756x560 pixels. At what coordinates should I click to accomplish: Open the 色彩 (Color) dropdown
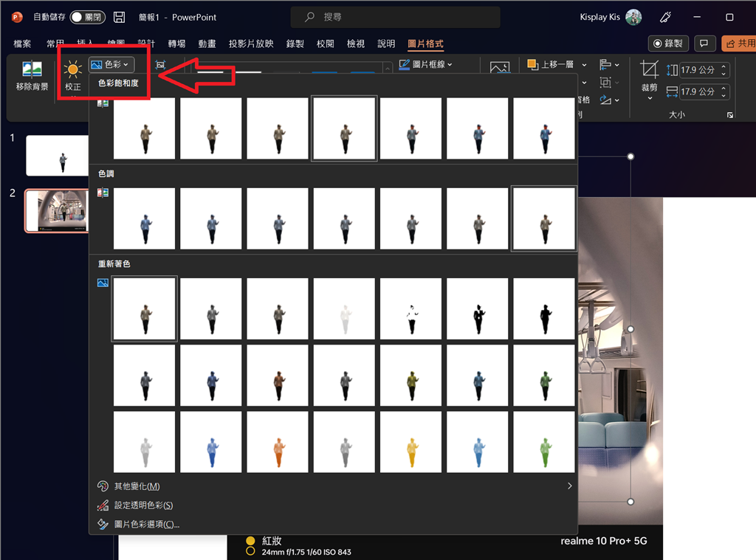[x=111, y=64]
